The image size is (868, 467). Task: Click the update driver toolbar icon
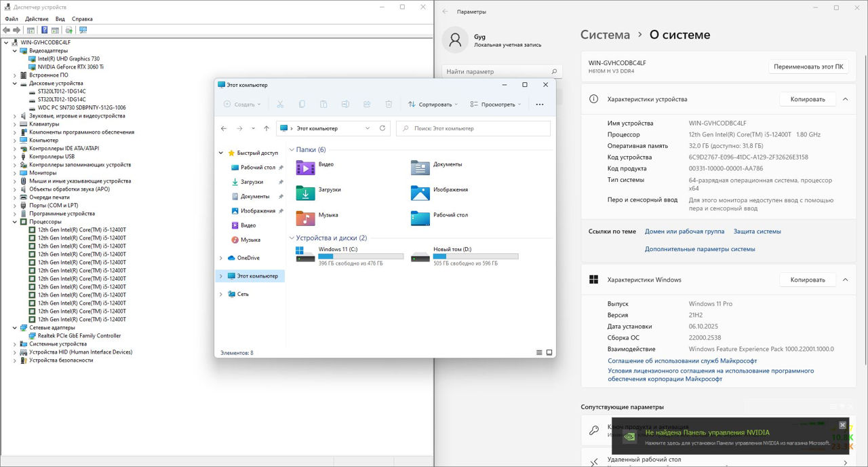68,30
